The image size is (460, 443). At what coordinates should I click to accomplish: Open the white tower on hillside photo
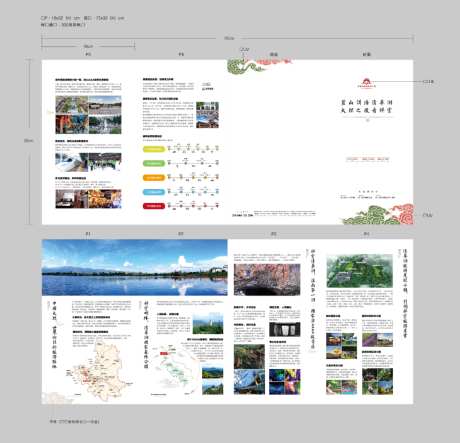(x=208, y=323)
